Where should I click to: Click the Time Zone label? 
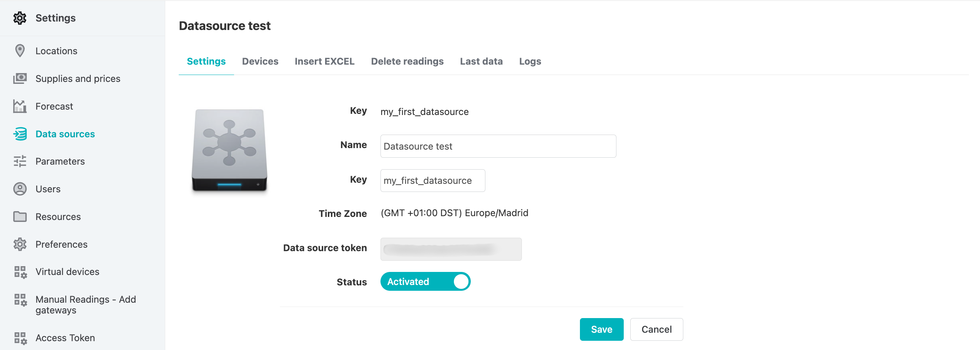coord(342,213)
